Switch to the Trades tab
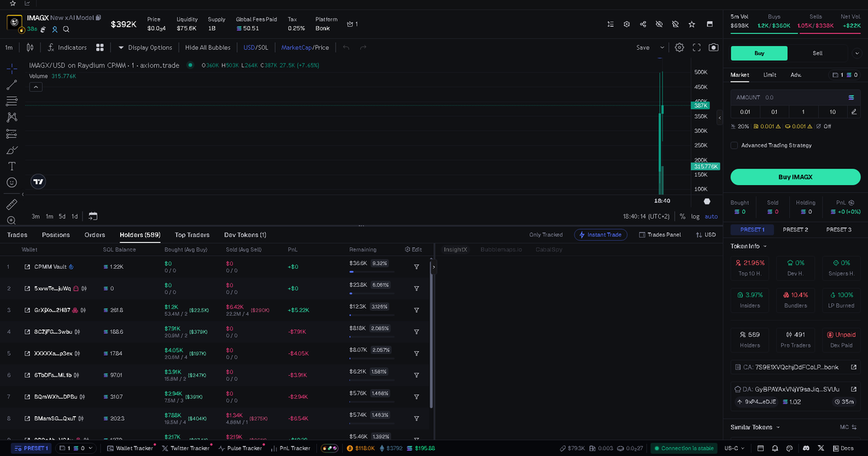This screenshot has width=868, height=456. click(17, 235)
